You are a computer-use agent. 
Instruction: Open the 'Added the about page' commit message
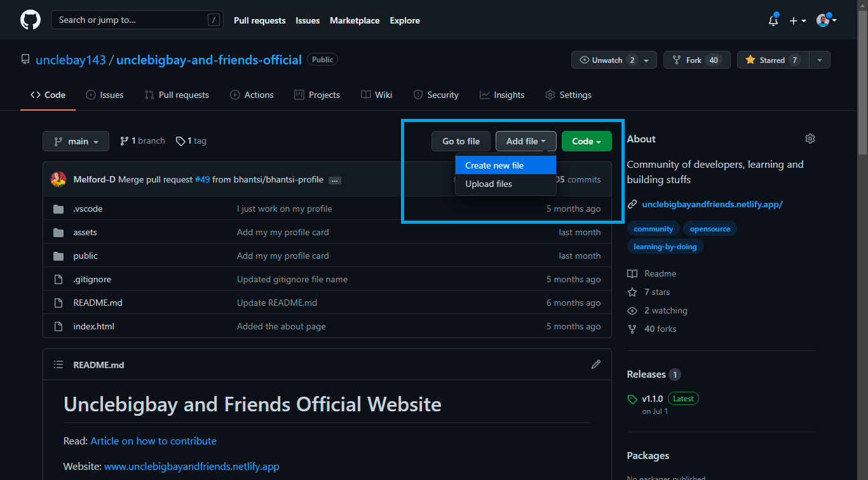click(x=281, y=326)
